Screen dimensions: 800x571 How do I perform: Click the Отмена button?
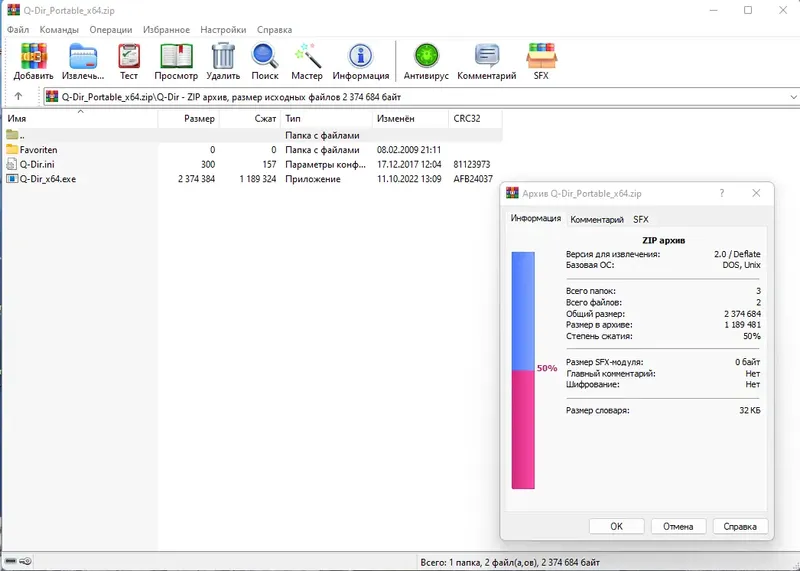(x=678, y=526)
